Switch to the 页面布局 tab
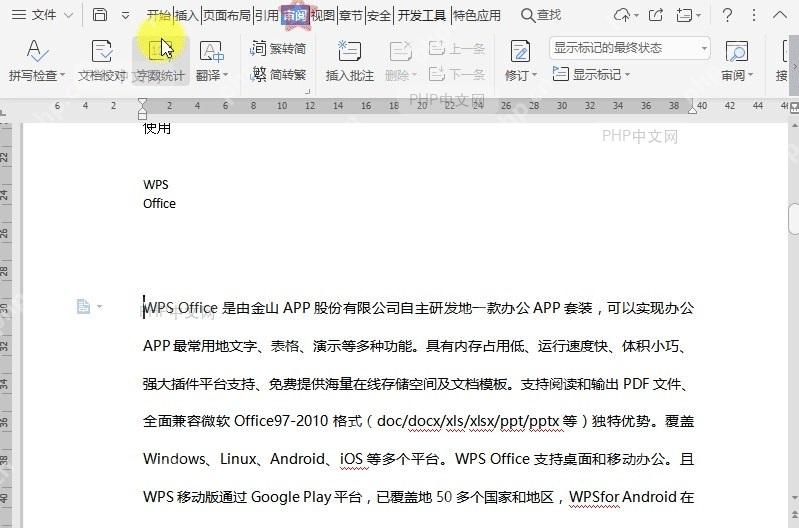 point(227,16)
